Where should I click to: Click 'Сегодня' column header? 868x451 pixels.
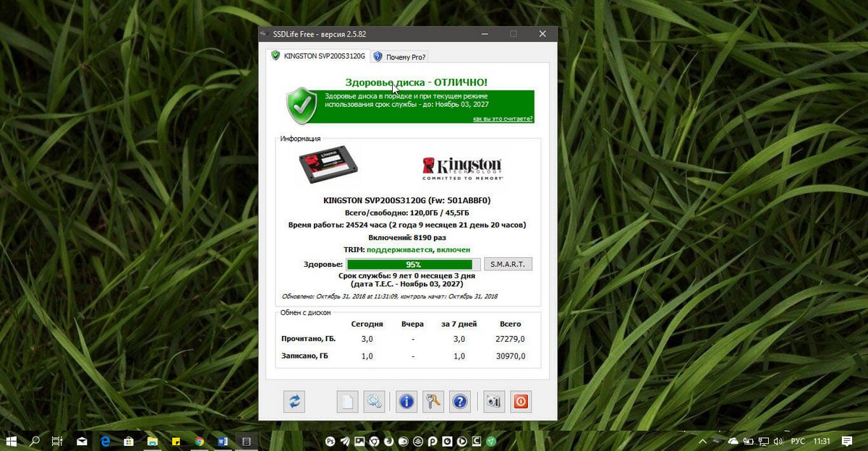click(367, 324)
